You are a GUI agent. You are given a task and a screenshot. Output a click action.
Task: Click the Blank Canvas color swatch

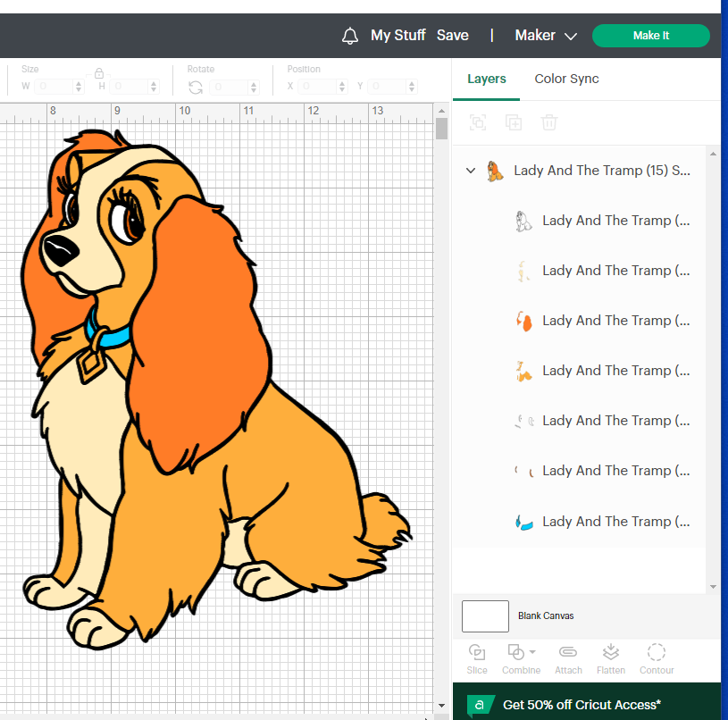[485, 616]
